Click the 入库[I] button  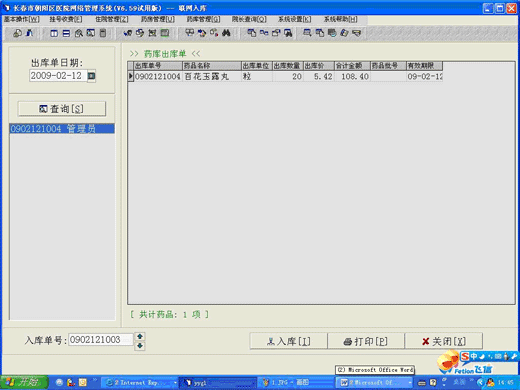289,341
